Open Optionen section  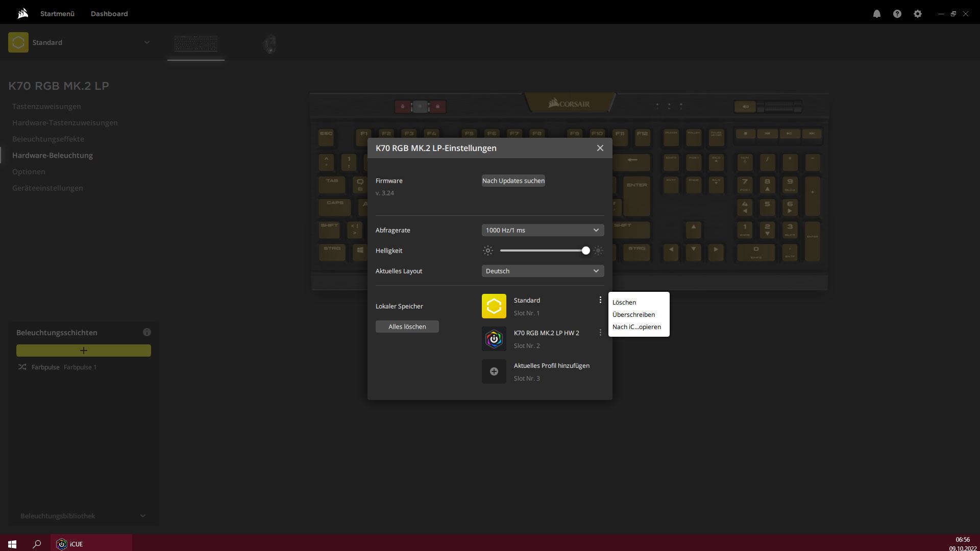[x=29, y=171]
